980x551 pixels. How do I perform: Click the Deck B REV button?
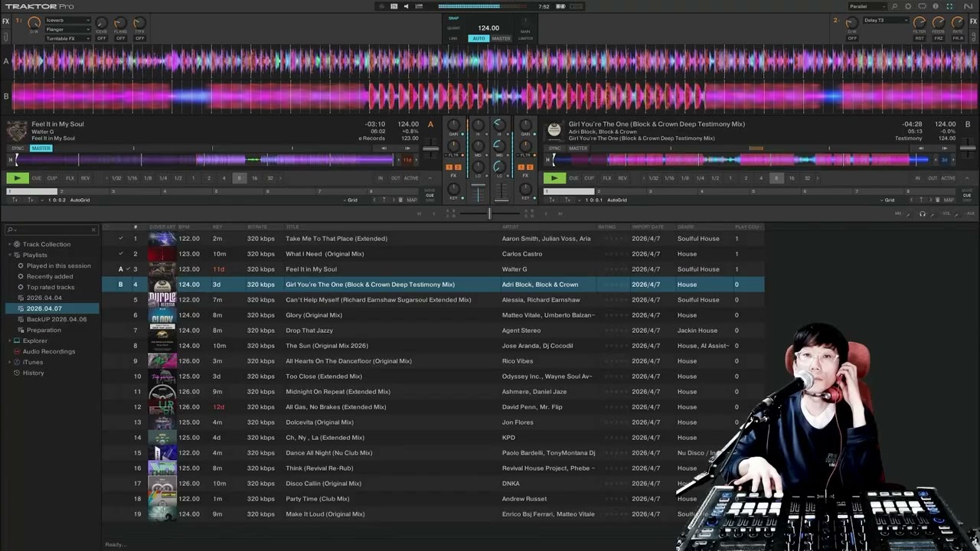click(622, 178)
